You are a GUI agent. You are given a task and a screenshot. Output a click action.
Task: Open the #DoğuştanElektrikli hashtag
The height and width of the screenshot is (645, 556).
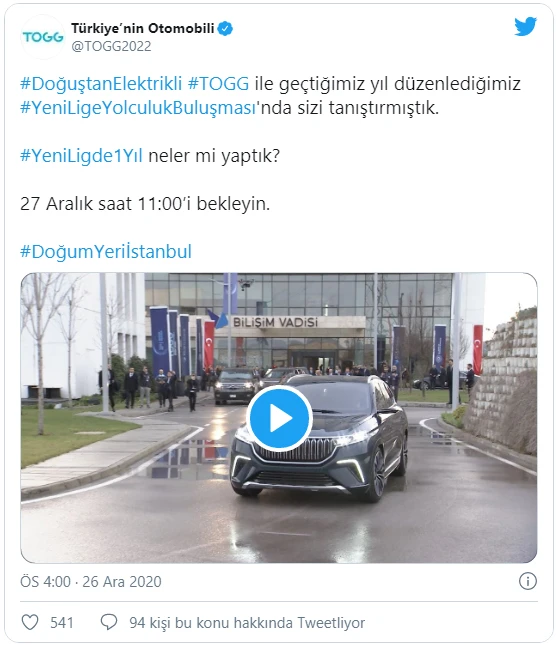pyautogui.click(x=101, y=84)
